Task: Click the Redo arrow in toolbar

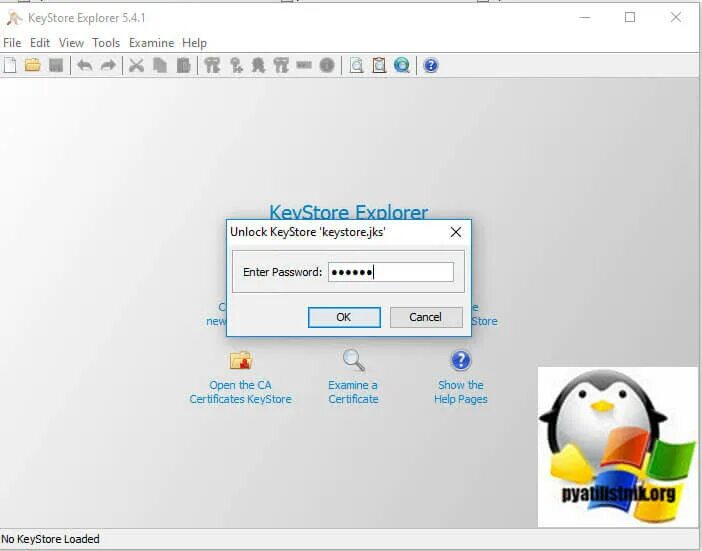Action: [108, 65]
